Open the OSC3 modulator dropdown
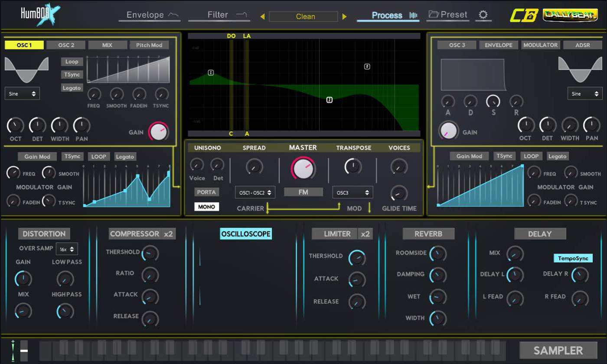 352,192
